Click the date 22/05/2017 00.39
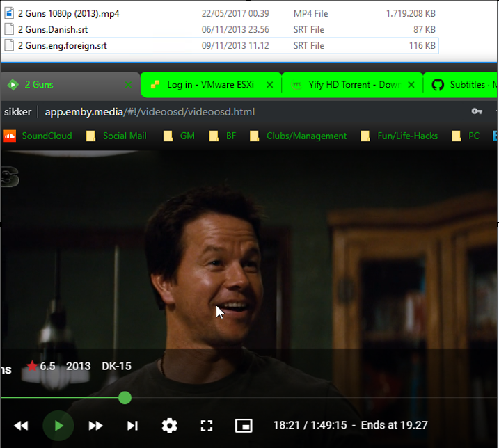 tap(235, 13)
